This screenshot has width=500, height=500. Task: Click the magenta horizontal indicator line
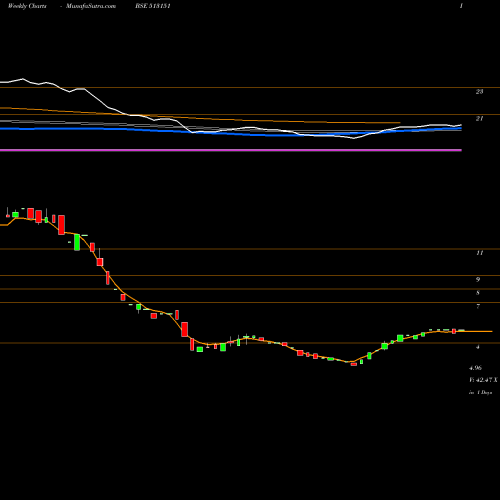coord(231,150)
